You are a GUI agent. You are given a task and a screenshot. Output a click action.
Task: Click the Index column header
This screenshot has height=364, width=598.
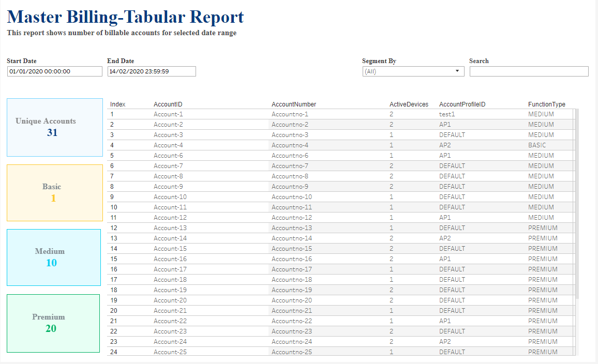pos(117,104)
